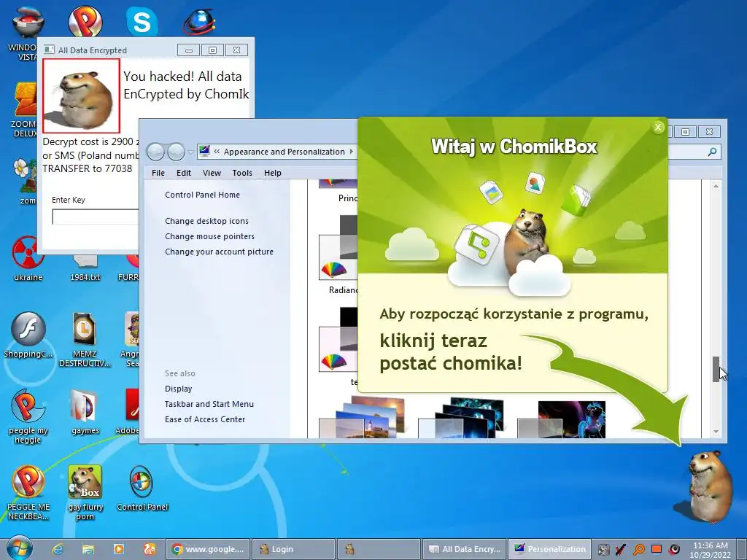The height and width of the screenshot is (560, 747).
Task: Select the peggle my heggle desktop icon
Action: click(28, 416)
